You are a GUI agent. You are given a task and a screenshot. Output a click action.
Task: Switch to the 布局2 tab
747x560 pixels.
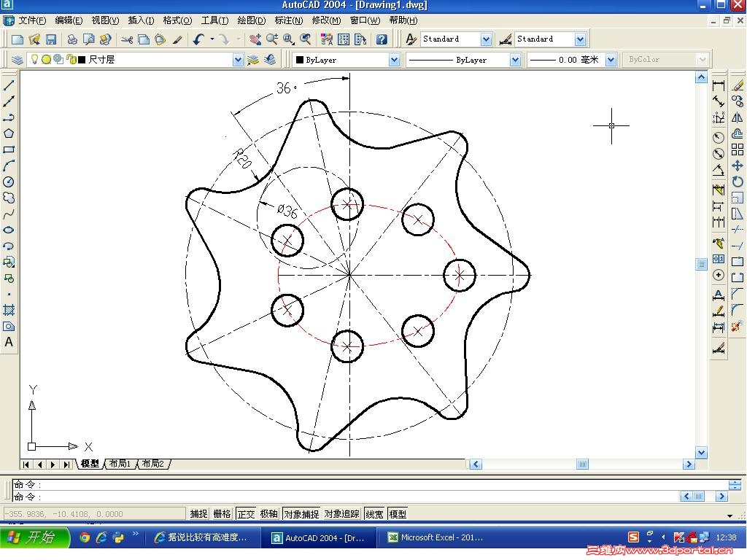click(152, 464)
